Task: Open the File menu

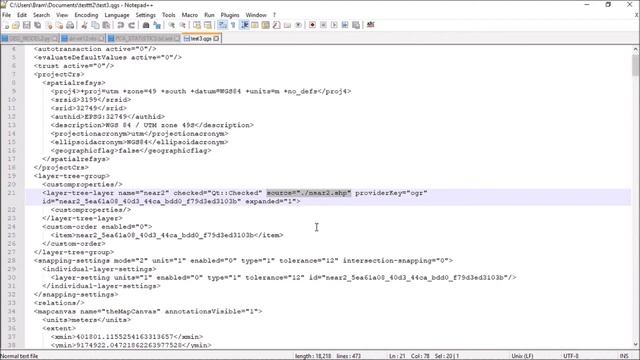Action: 7,15
